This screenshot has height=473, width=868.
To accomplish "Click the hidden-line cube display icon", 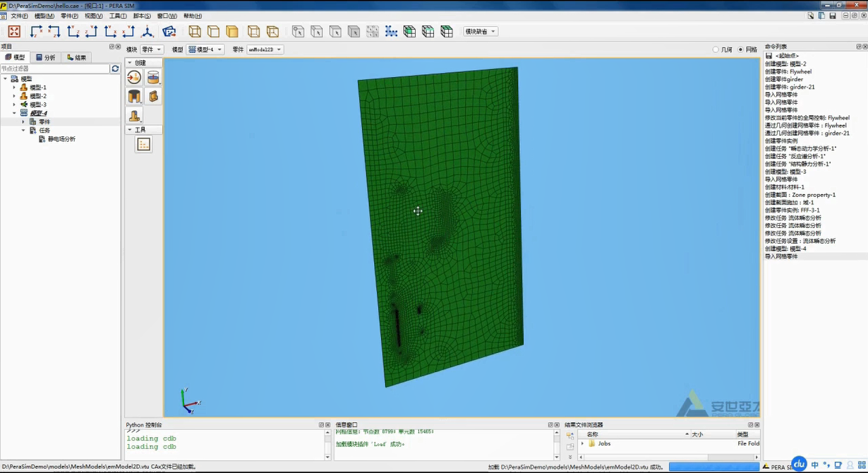I will tap(213, 31).
